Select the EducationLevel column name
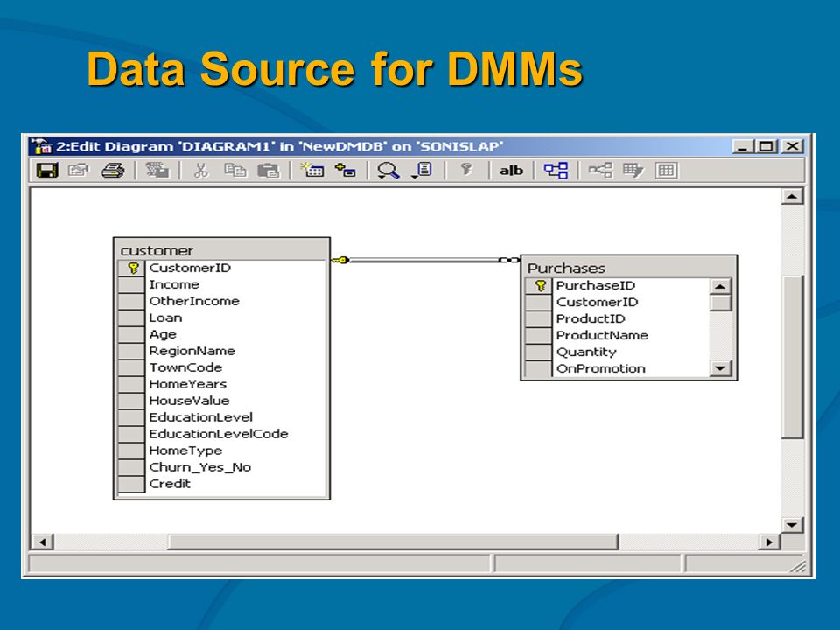Viewport: 840px width, 630px height. [x=200, y=417]
